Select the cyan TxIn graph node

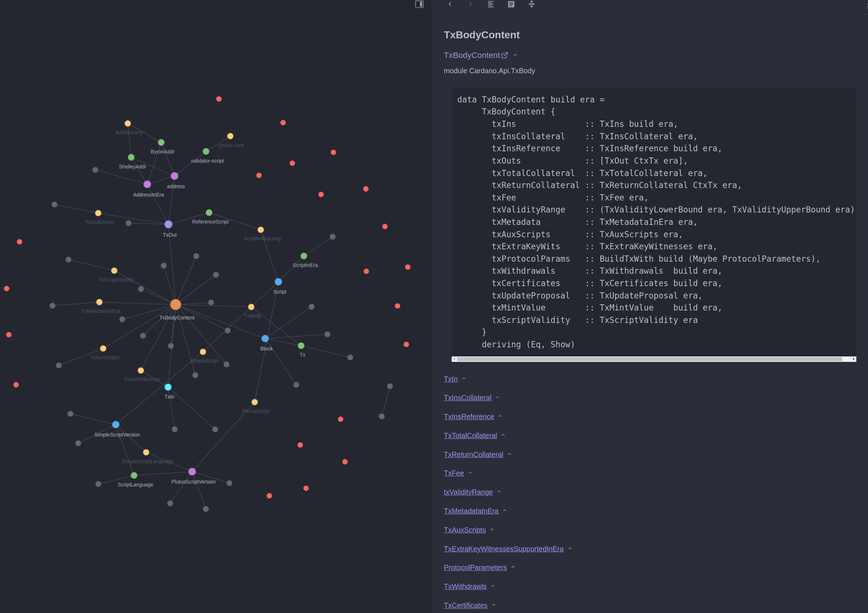coord(168,387)
